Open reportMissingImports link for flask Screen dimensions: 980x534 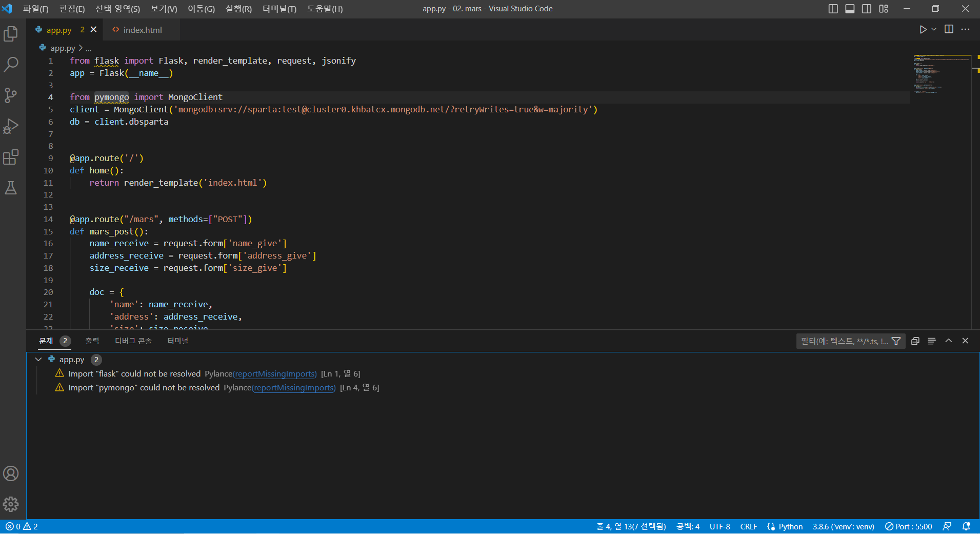(275, 374)
